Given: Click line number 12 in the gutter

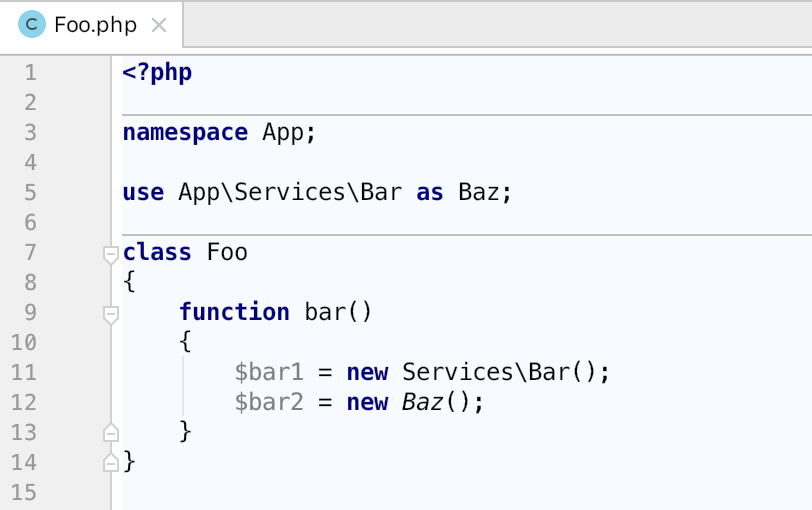Looking at the screenshot, I should coord(24,403).
